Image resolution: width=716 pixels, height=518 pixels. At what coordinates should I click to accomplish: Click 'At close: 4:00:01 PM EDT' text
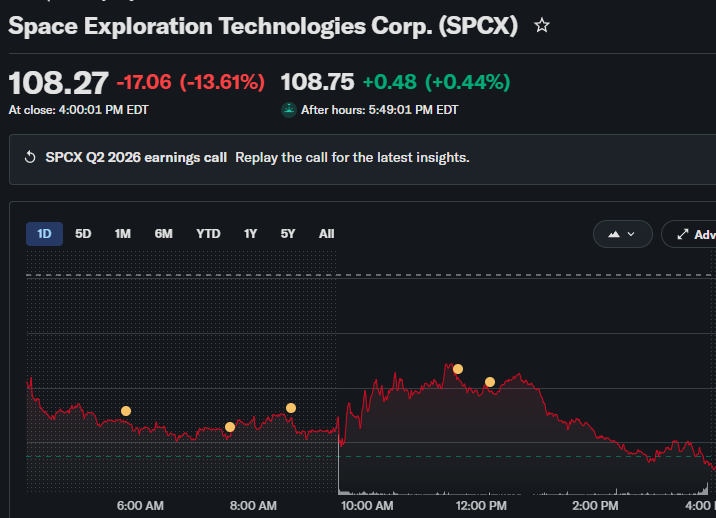[x=79, y=110]
